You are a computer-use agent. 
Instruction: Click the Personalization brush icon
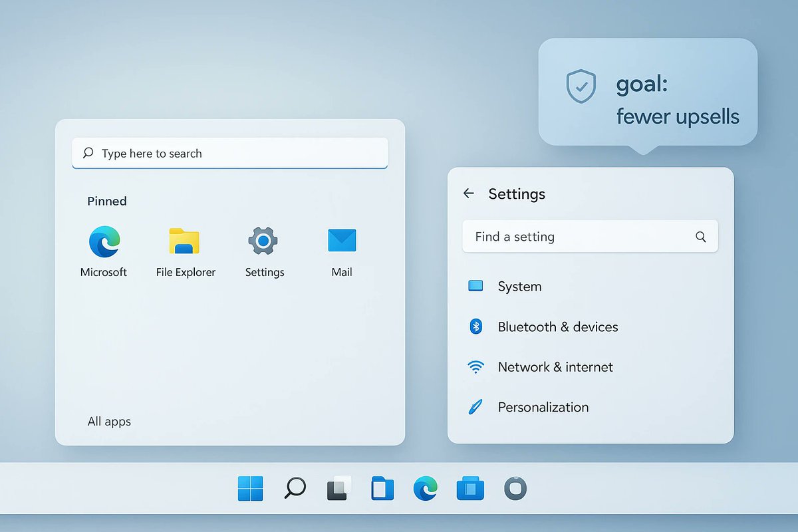click(475, 407)
